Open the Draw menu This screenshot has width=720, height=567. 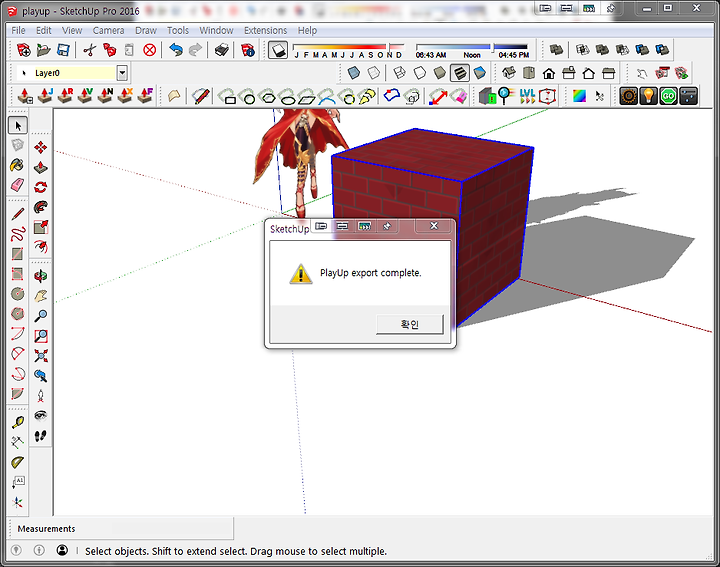click(146, 30)
